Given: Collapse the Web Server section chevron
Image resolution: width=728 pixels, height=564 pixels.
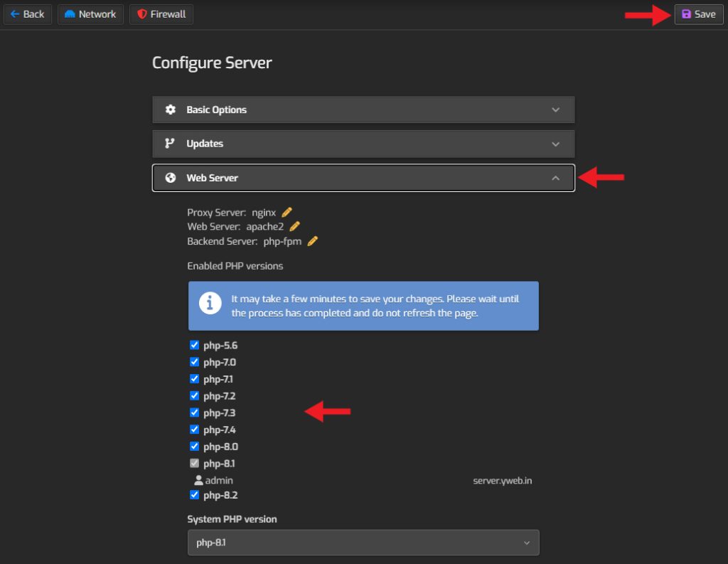Looking at the screenshot, I should click(x=555, y=178).
